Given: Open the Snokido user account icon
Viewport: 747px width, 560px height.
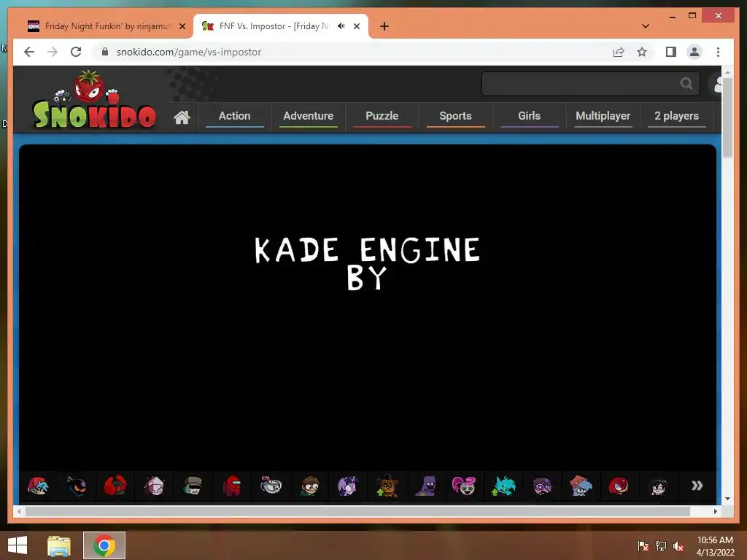Looking at the screenshot, I should click(x=716, y=84).
